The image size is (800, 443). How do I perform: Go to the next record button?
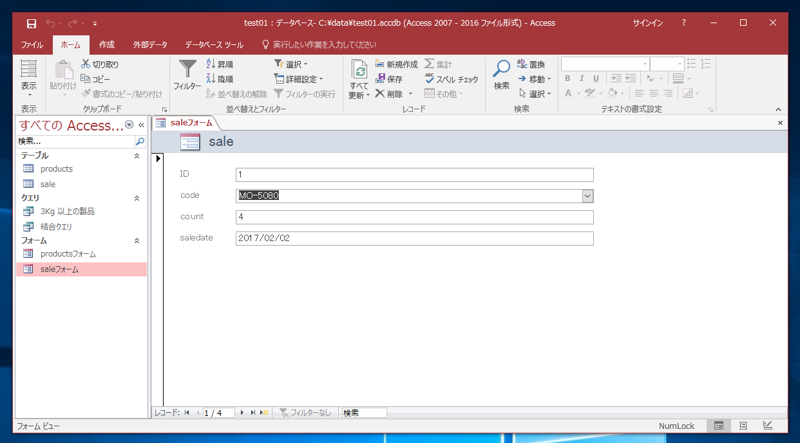pos(242,412)
